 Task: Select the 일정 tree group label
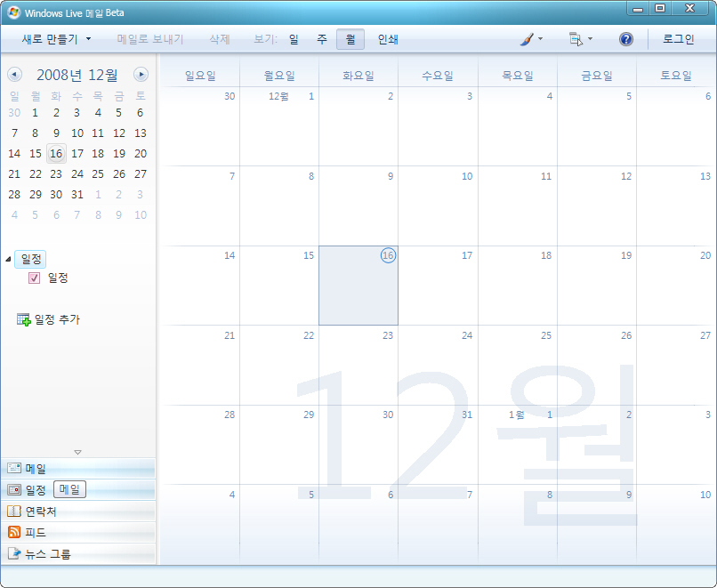tap(30, 259)
